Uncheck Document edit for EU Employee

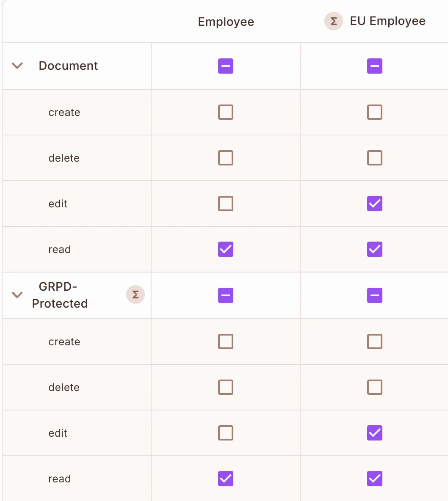point(375,204)
